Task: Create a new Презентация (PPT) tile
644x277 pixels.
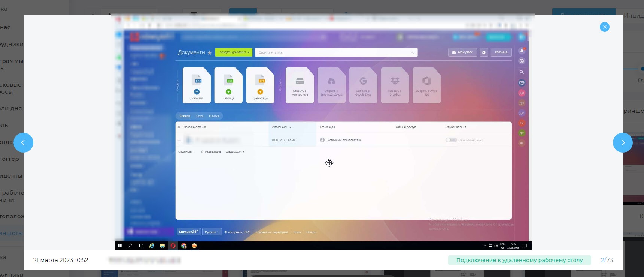Action: pyautogui.click(x=260, y=85)
